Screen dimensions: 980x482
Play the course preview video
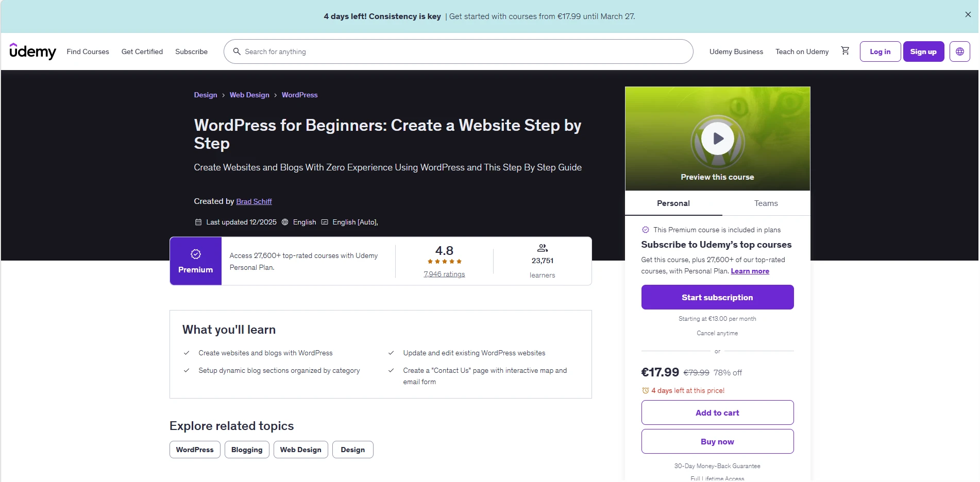point(717,139)
